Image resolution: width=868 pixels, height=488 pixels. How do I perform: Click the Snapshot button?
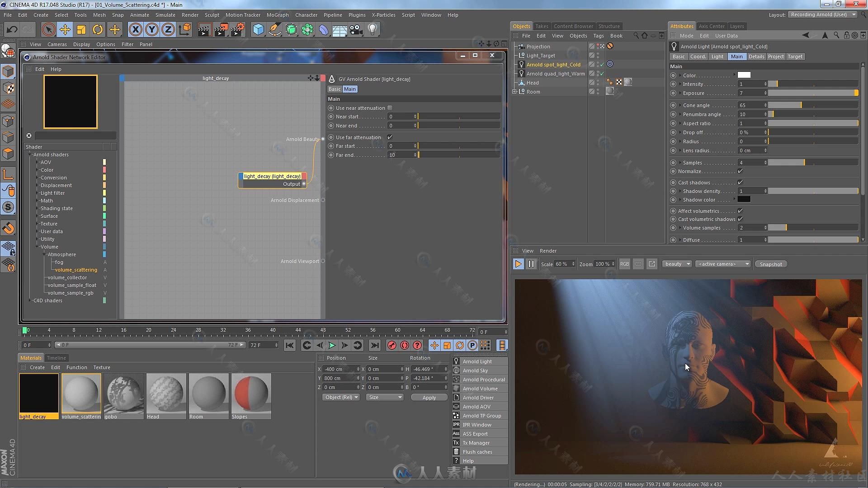click(771, 264)
